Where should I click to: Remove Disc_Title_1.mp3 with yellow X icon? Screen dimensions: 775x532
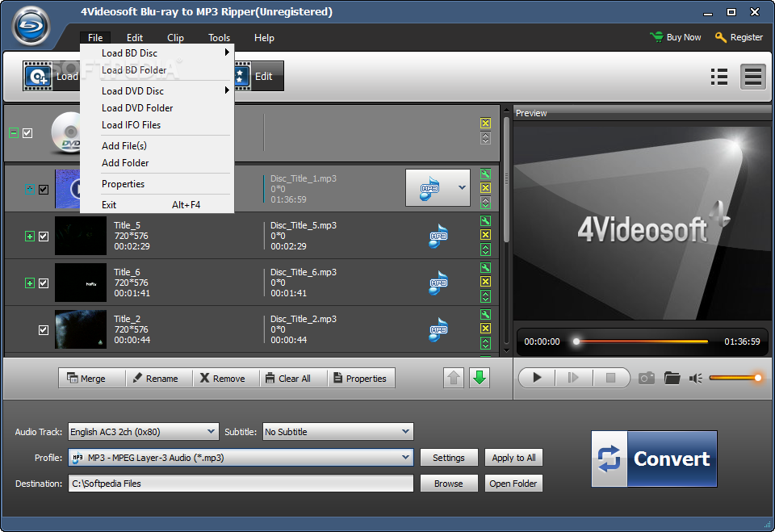pos(485,188)
